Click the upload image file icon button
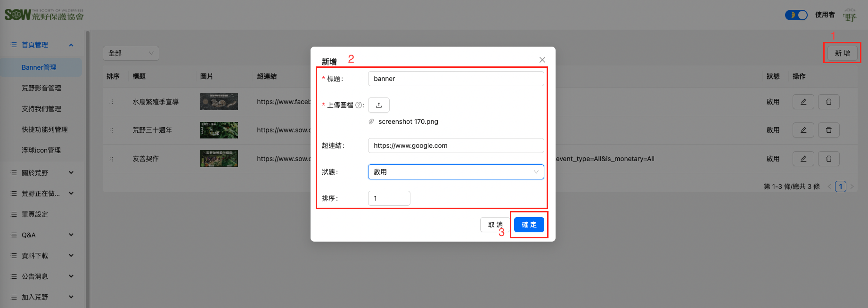The width and height of the screenshot is (868, 308). (378, 105)
